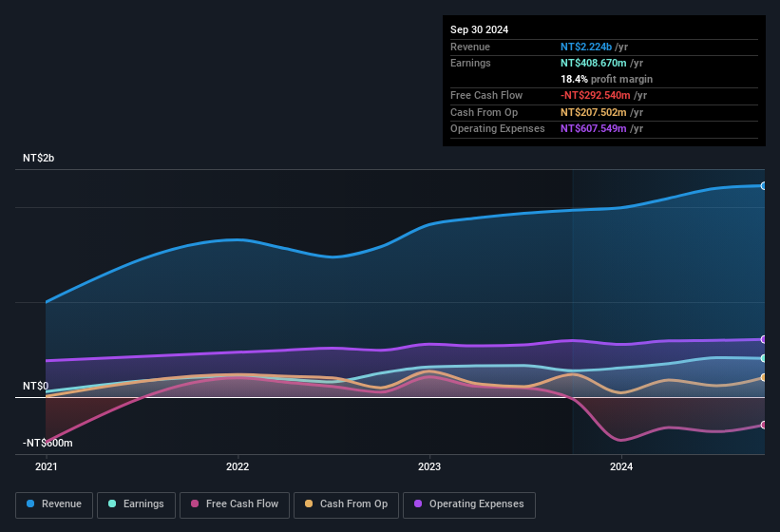
Task: Click the 2021 x-axis label
Action: (47, 466)
